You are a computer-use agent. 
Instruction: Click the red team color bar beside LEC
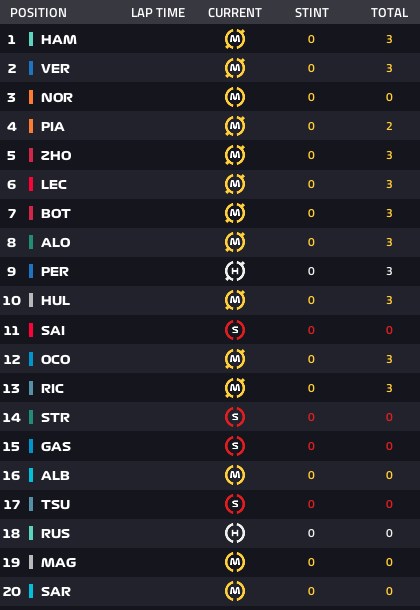tap(31, 184)
